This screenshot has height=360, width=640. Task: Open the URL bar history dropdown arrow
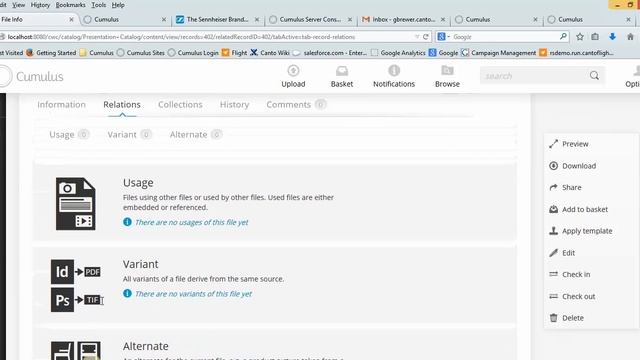417,37
